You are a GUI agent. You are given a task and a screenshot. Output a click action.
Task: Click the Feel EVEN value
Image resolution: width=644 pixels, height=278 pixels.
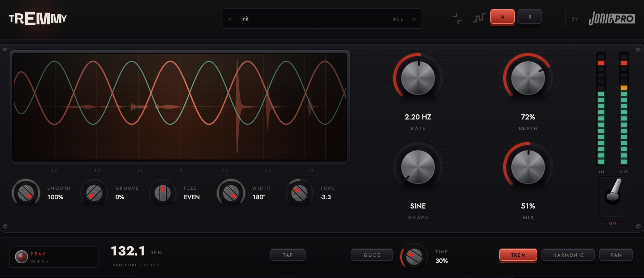point(192,197)
